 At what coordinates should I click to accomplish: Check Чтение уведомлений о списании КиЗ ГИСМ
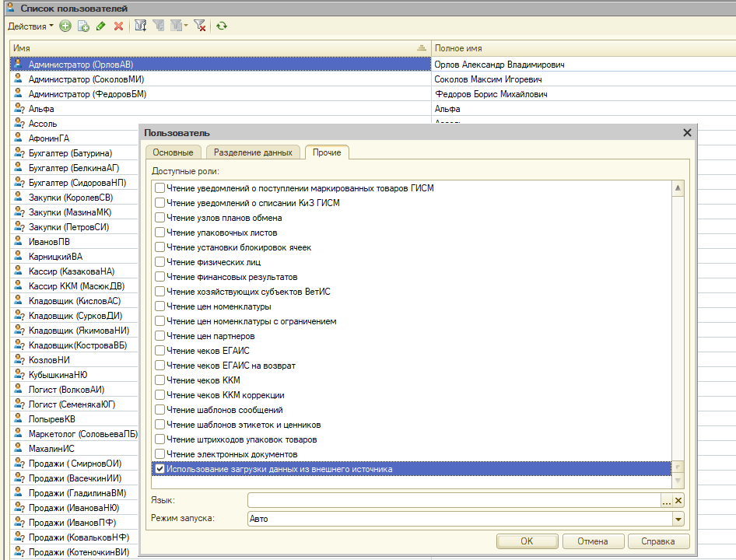[x=159, y=203]
